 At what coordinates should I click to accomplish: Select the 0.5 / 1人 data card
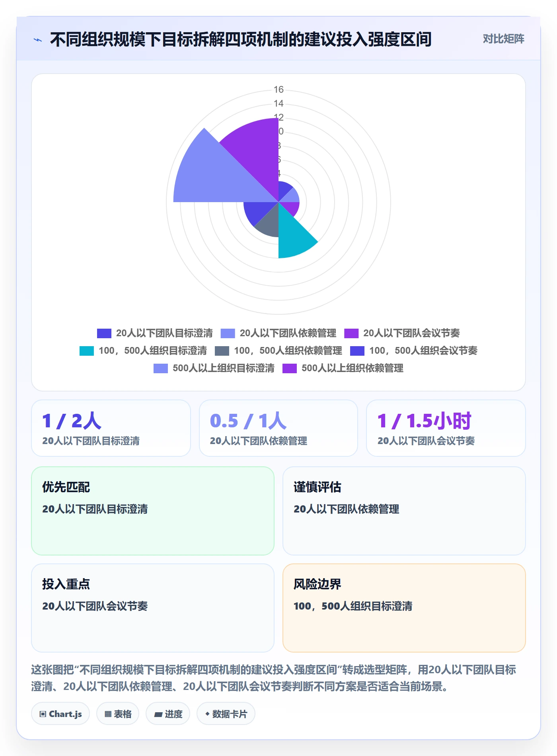tap(278, 428)
